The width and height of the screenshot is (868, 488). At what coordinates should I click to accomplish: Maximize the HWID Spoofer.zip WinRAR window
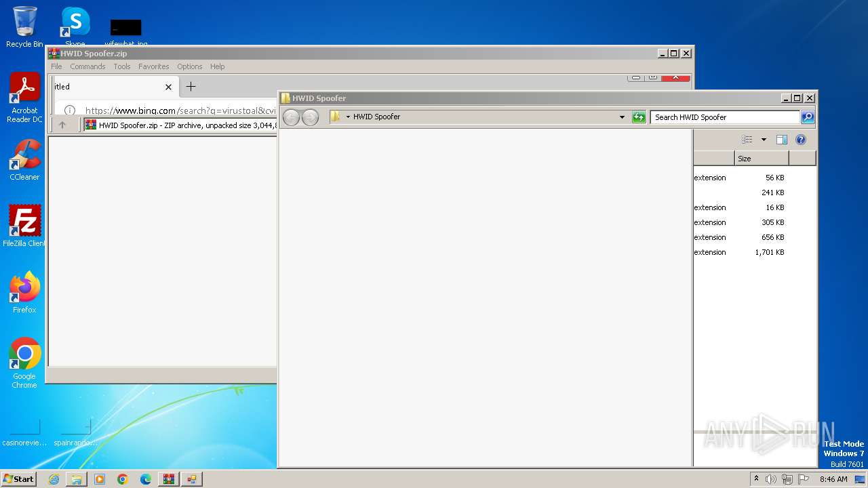673,54
